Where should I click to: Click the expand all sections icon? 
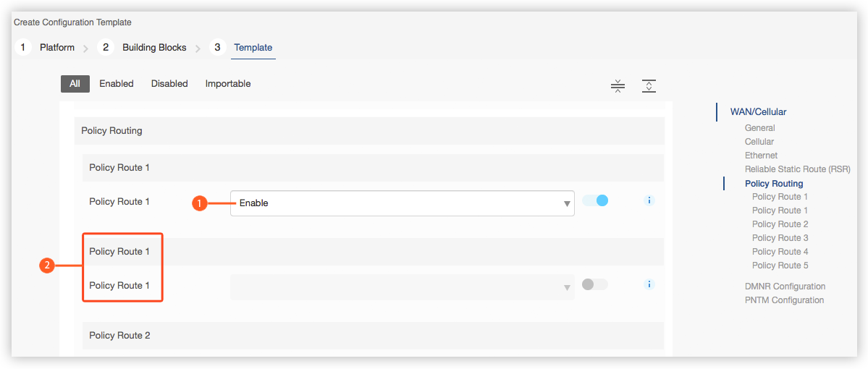pyautogui.click(x=649, y=86)
